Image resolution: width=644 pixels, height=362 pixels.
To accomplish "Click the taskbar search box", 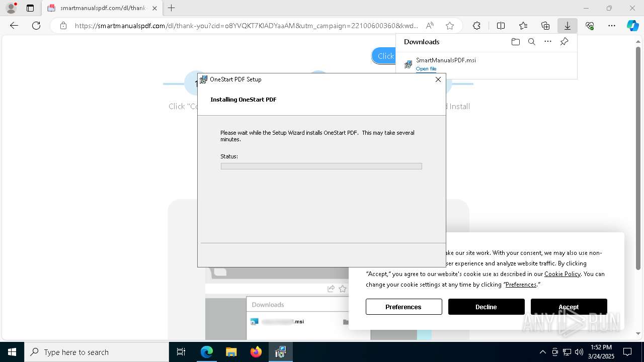I will pyautogui.click(x=97, y=352).
